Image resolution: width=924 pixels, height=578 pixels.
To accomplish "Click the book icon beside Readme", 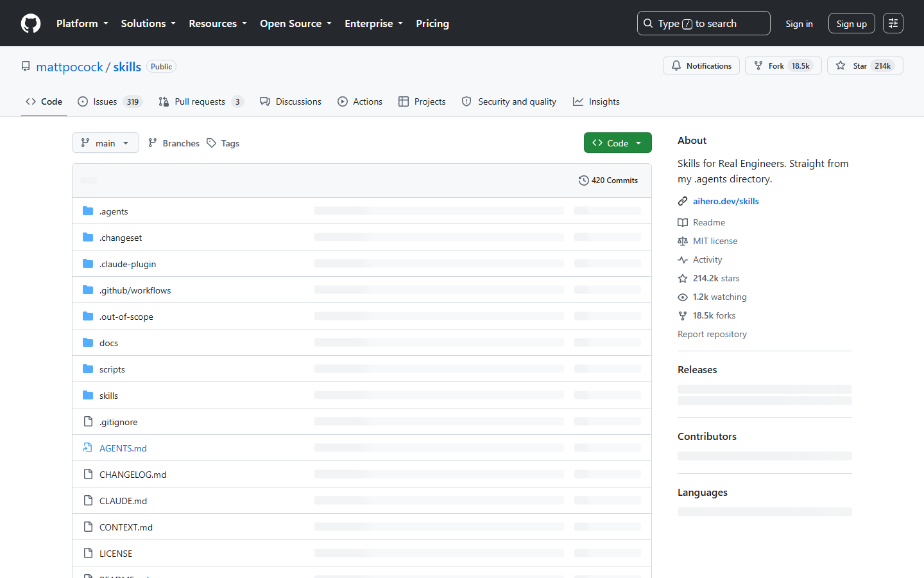I will coord(683,222).
